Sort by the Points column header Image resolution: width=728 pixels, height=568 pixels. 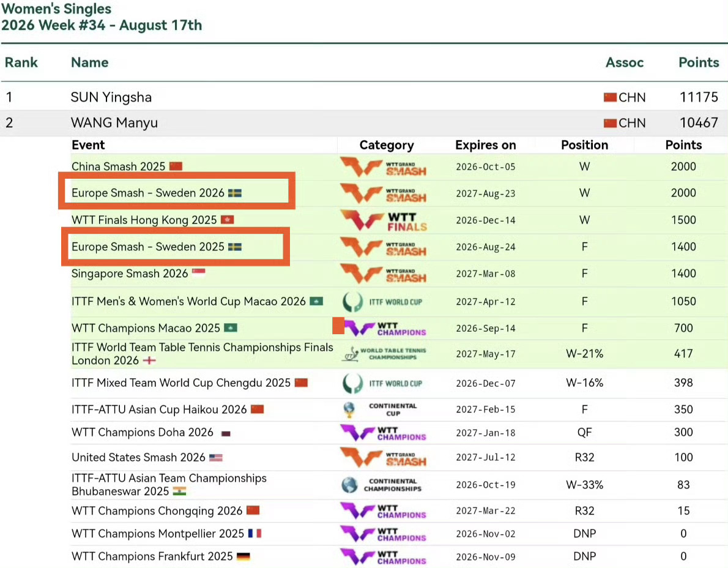coord(699,62)
